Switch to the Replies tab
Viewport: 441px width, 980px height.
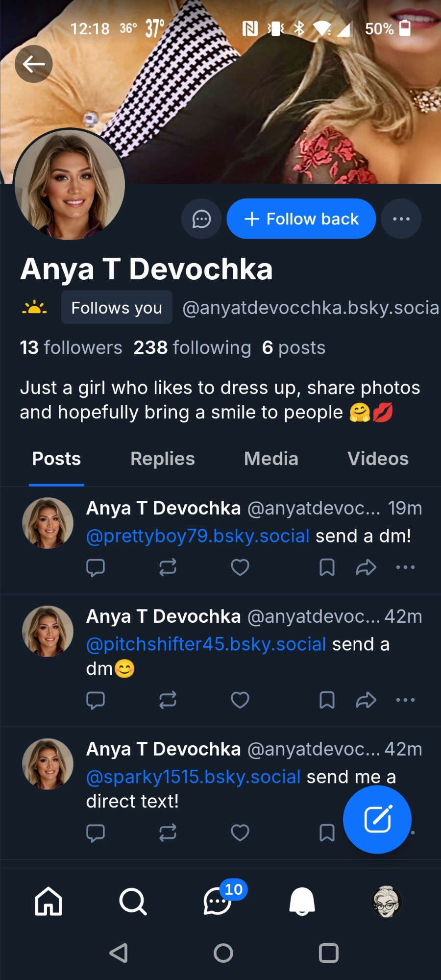(162, 459)
